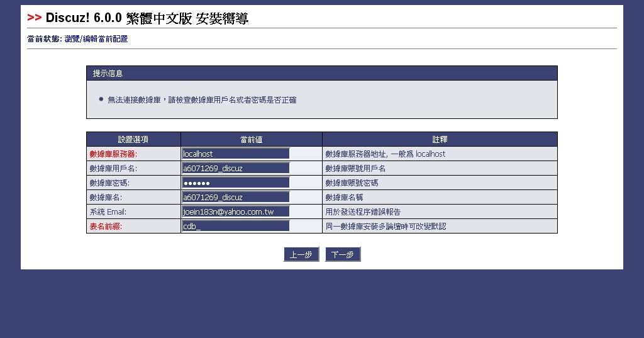
Task: Click the 當前值 column header
Action: click(252, 139)
